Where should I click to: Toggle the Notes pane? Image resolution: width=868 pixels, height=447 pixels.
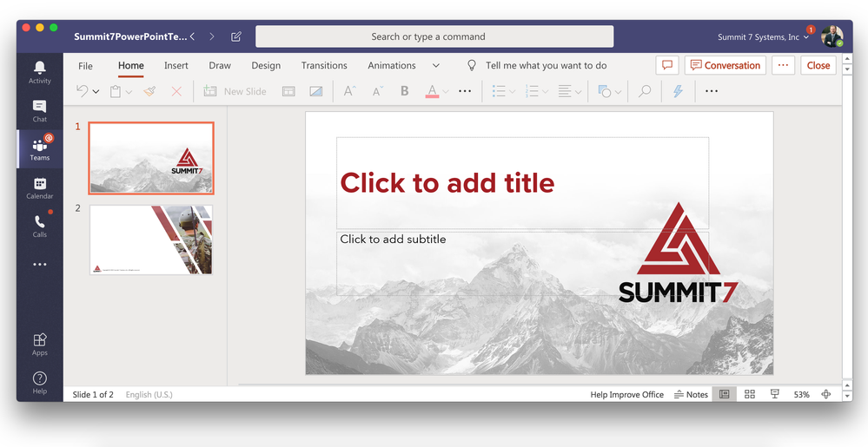tap(691, 394)
